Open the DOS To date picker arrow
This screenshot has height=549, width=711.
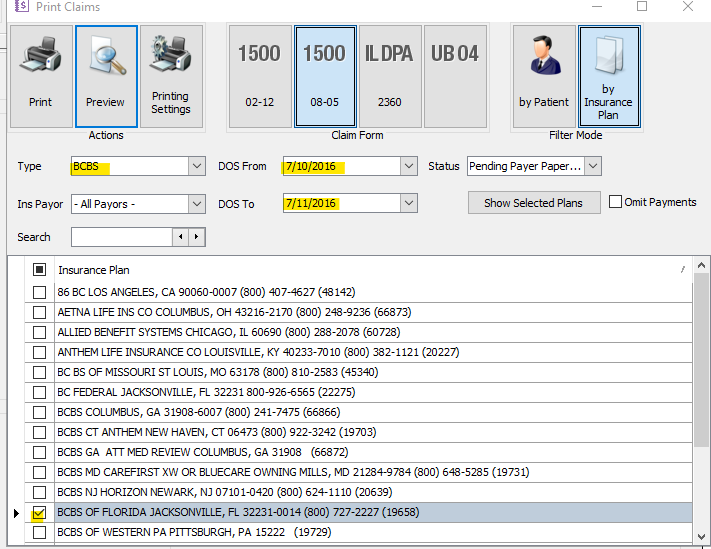click(409, 203)
